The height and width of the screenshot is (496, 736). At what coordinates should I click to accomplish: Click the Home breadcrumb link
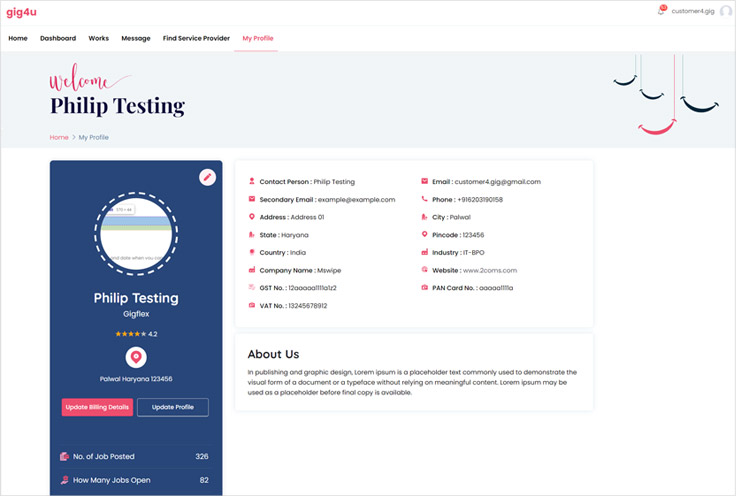tap(59, 137)
